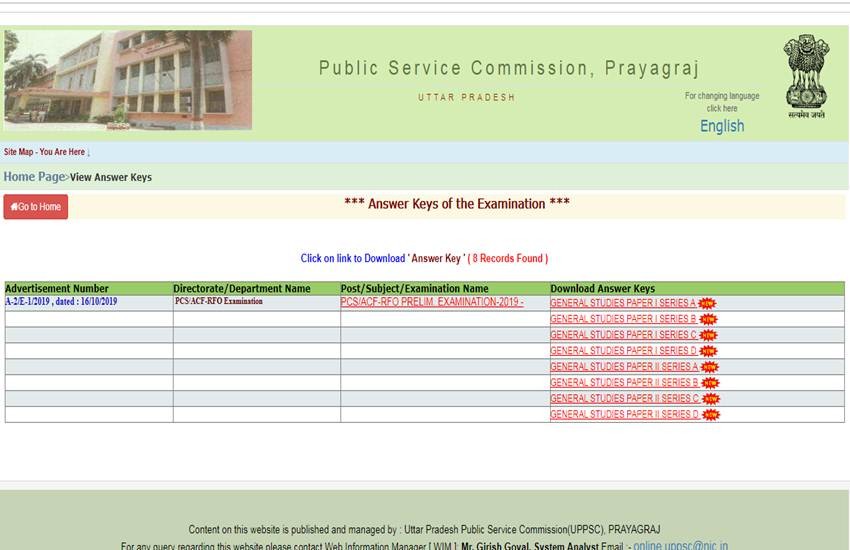Click the Go to Home button
Viewport: 850px width, 550px height.
(x=36, y=207)
